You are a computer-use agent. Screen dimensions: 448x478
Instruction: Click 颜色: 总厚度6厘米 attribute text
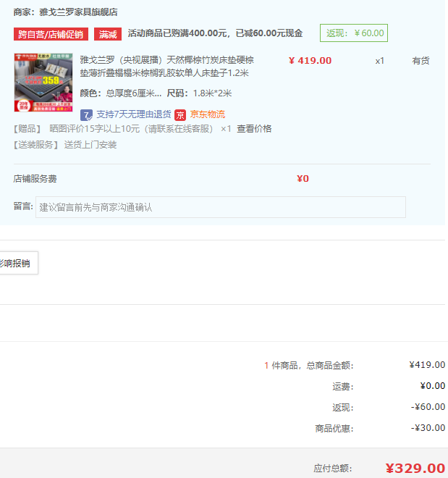point(121,93)
